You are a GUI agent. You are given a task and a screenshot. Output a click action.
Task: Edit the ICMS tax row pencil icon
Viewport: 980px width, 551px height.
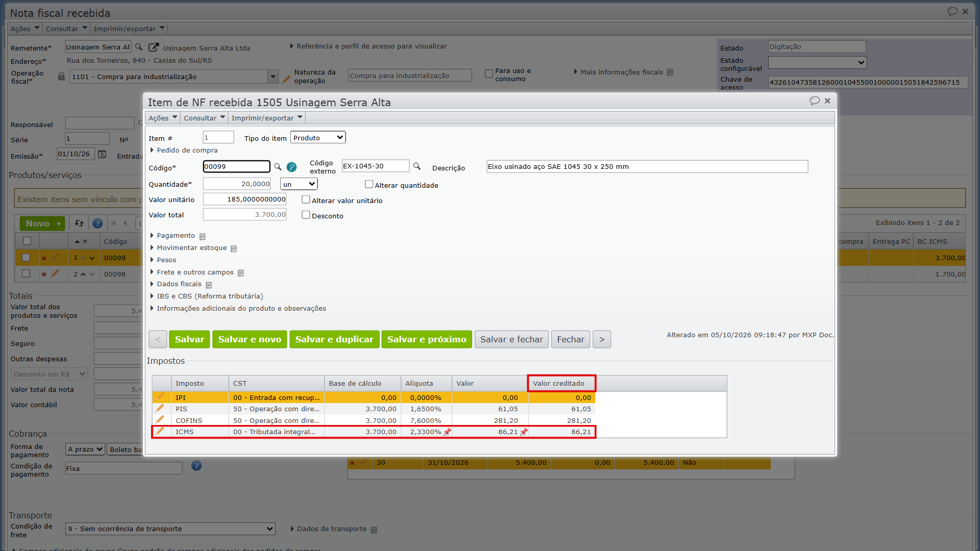pos(160,431)
